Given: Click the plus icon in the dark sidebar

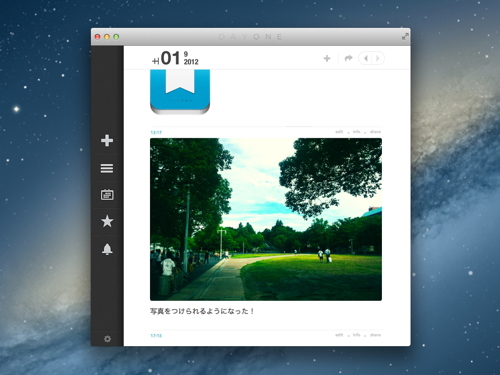Looking at the screenshot, I should click(107, 141).
